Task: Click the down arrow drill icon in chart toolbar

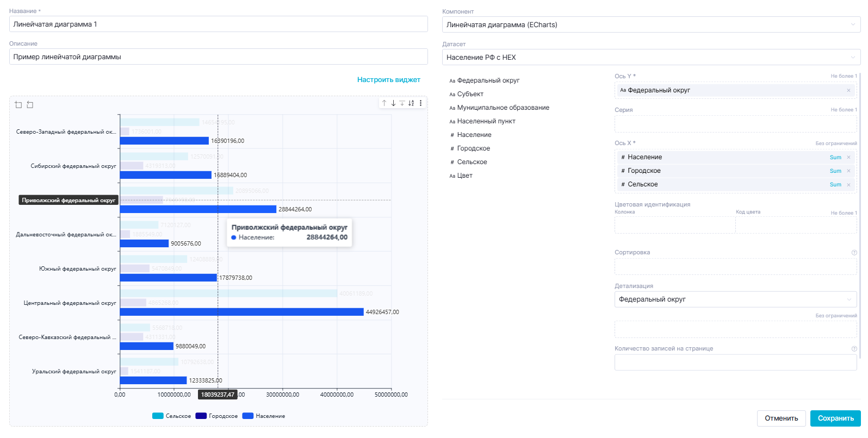Action: click(x=393, y=103)
